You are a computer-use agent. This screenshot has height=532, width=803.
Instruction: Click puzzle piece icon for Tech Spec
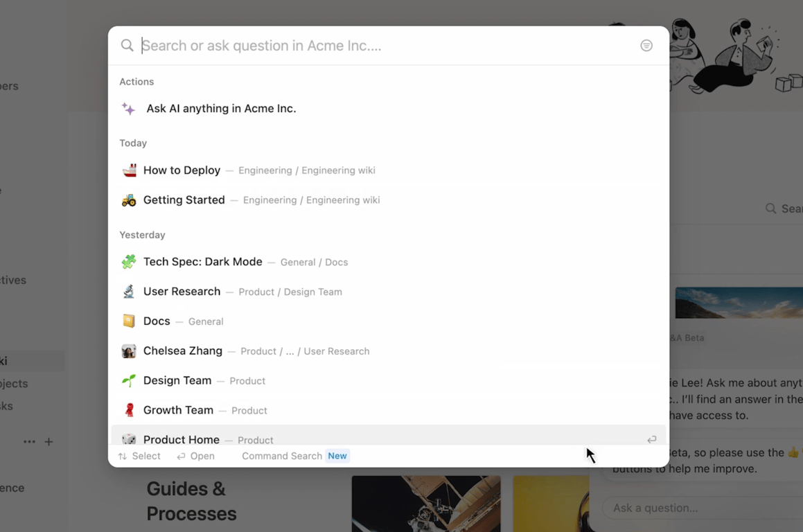click(129, 262)
